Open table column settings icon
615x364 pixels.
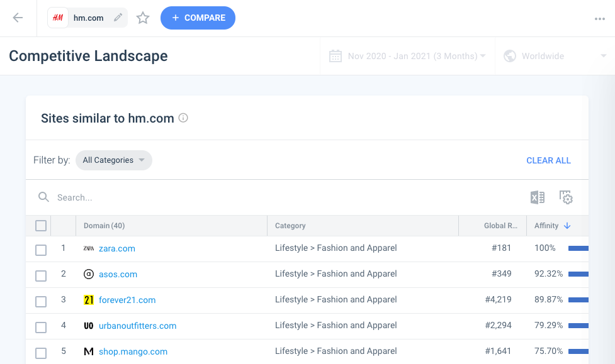point(566,197)
